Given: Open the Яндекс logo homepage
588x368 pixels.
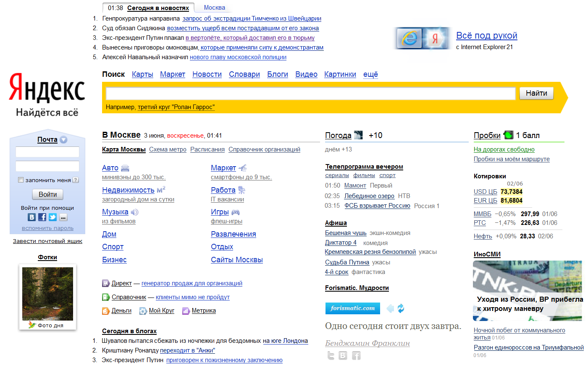Looking at the screenshot, I should click(x=47, y=88).
